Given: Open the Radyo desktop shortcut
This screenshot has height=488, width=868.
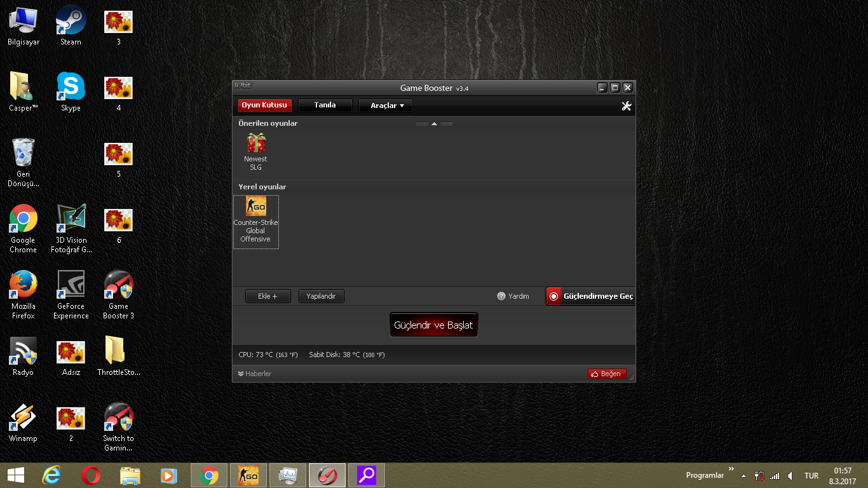Looking at the screenshot, I should (24, 356).
